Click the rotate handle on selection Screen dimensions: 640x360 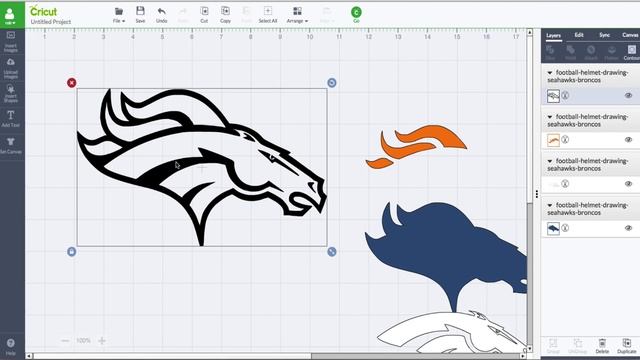[x=332, y=83]
